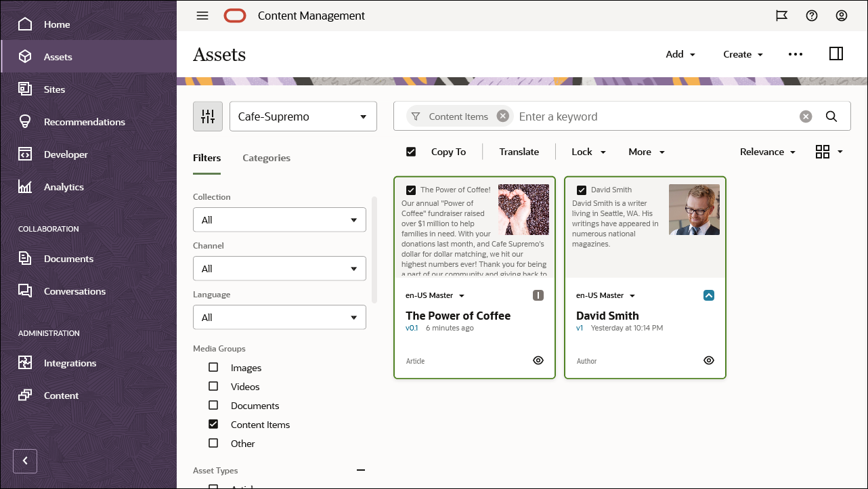Click the status badge on The Power of Coffee
Screen dimensions: 868x489
[x=538, y=295]
